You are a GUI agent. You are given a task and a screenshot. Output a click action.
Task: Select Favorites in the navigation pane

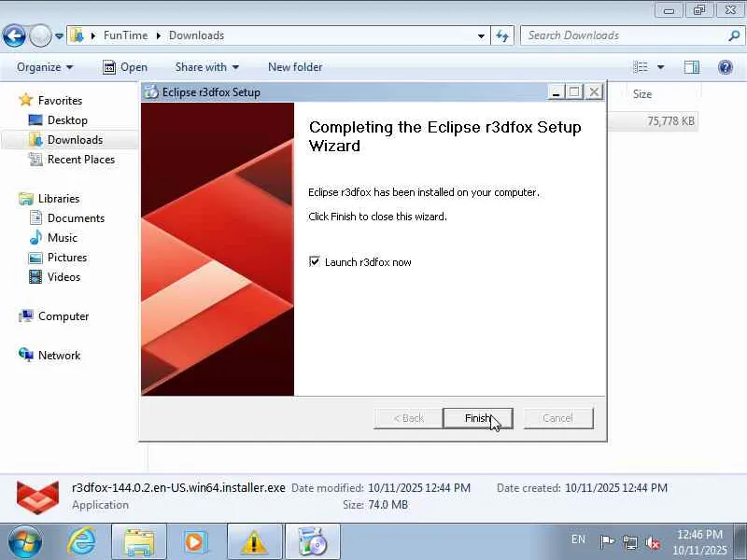coord(60,101)
